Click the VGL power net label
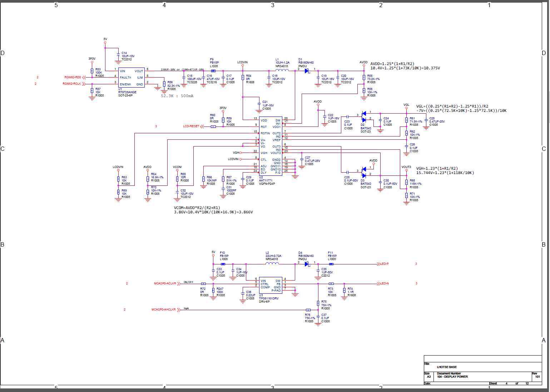The width and height of the screenshot is (550, 392). tap(406, 105)
